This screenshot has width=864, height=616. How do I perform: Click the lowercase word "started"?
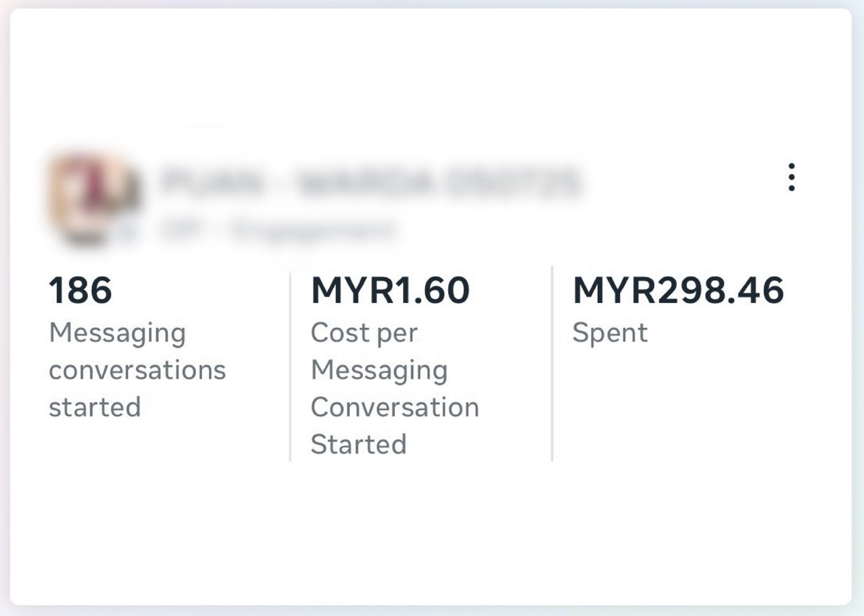(94, 407)
